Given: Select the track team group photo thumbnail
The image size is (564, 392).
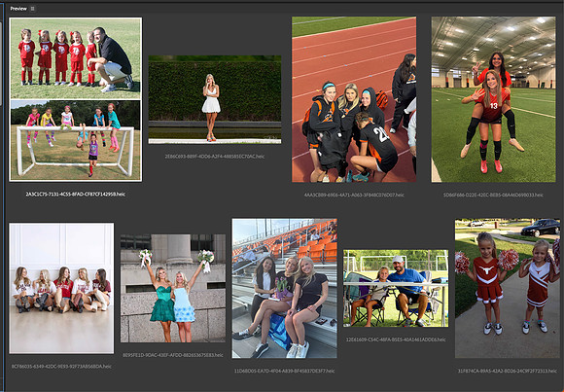Looking at the screenshot, I should pyautogui.click(x=354, y=99).
